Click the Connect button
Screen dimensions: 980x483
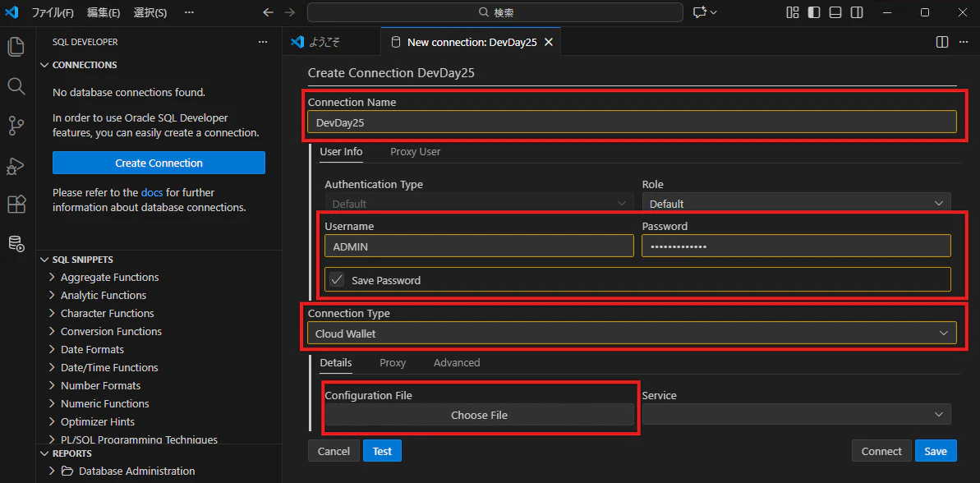(x=881, y=451)
